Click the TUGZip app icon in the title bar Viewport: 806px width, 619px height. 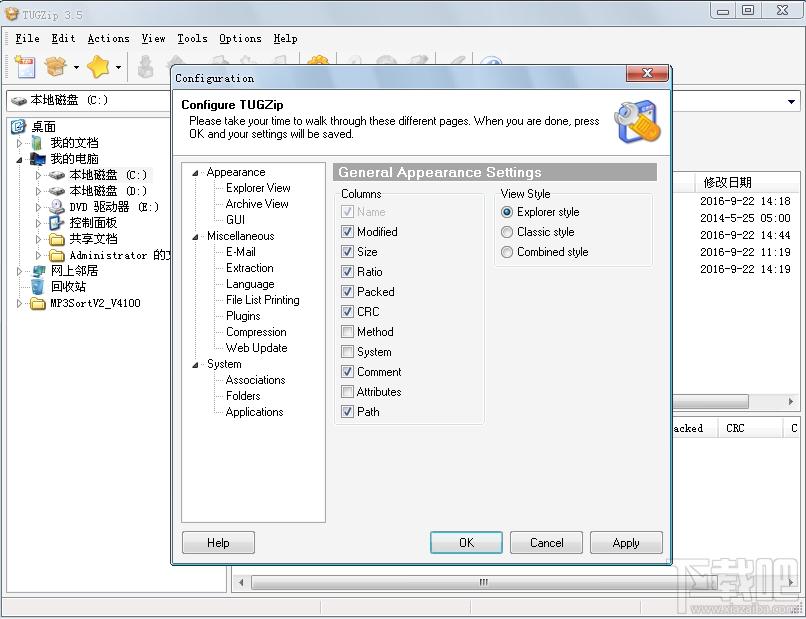(11, 14)
